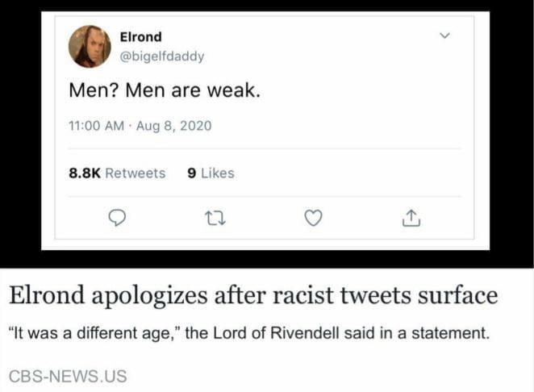Visit the CBS-NEWS.US source link
The width and height of the screenshot is (534, 392).
68,375
